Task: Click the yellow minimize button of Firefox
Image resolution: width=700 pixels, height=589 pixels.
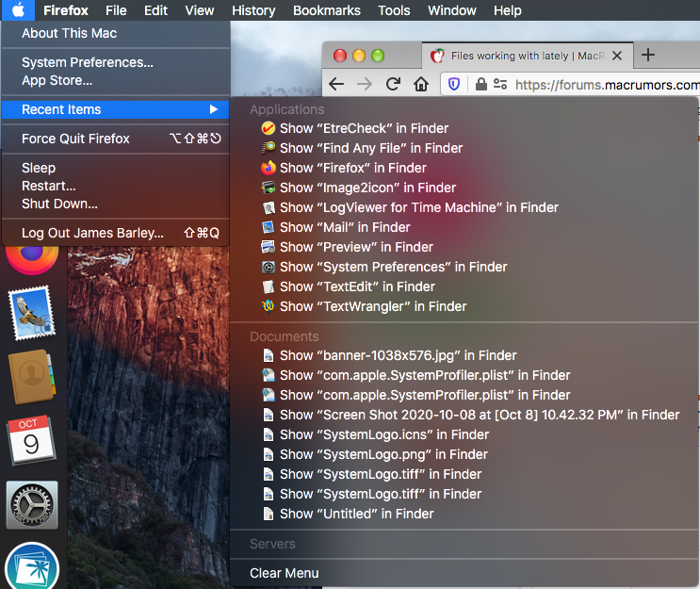Action: pyautogui.click(x=359, y=56)
